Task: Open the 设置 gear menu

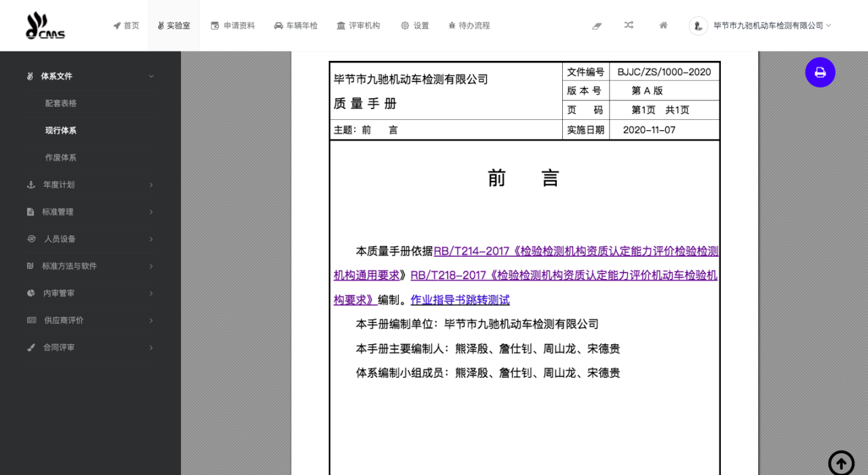Action: (x=414, y=26)
